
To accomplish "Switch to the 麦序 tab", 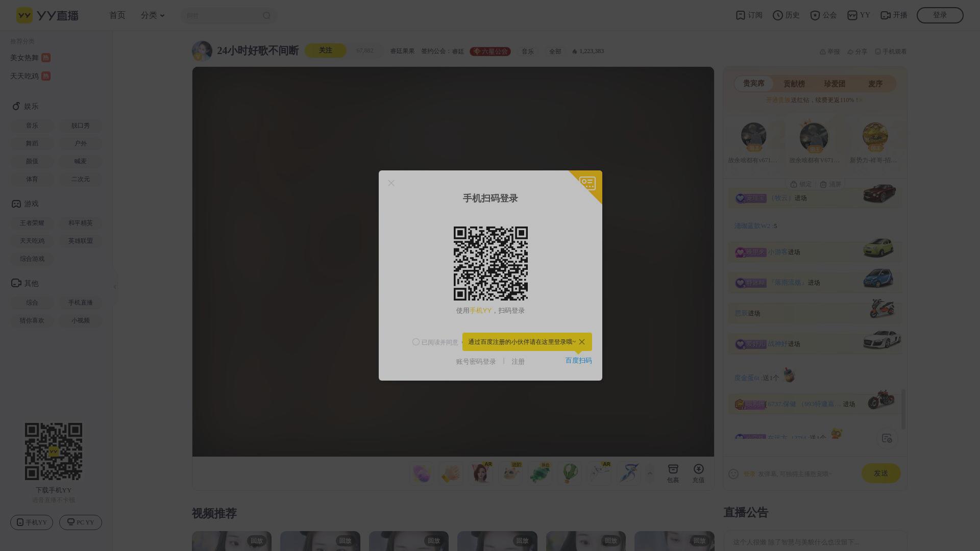I will 875,84.
